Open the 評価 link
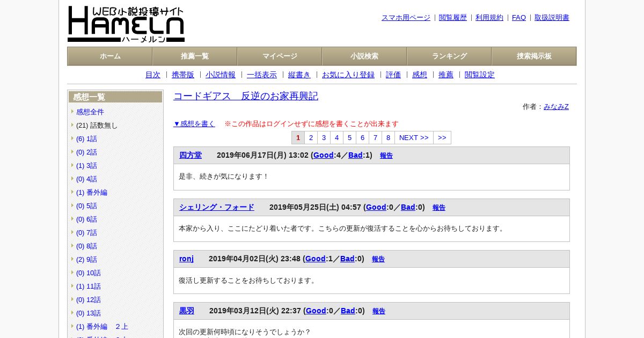The image size is (644, 338). (x=393, y=75)
